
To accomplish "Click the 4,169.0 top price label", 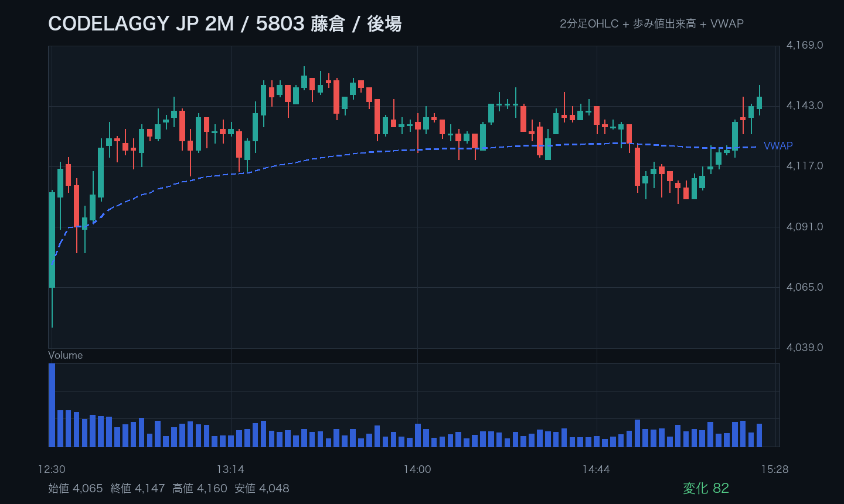I will coord(805,45).
